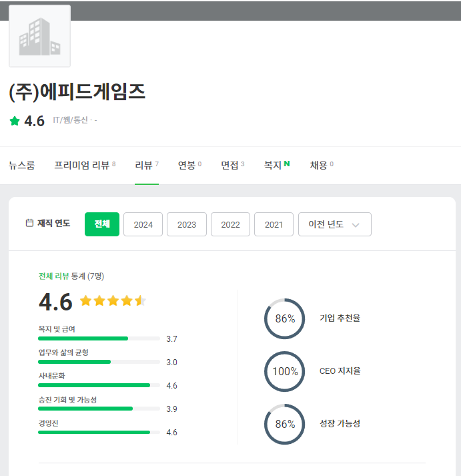Filter reviews by 2022
461x476 pixels.
(x=231, y=224)
